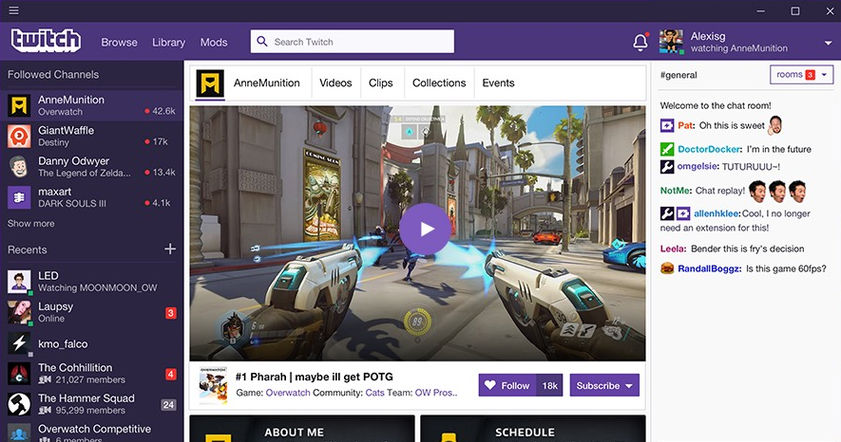Viewport: 841px width, 442px height.
Task: Expand the Alexisg account dropdown arrow
Action: tap(828, 43)
